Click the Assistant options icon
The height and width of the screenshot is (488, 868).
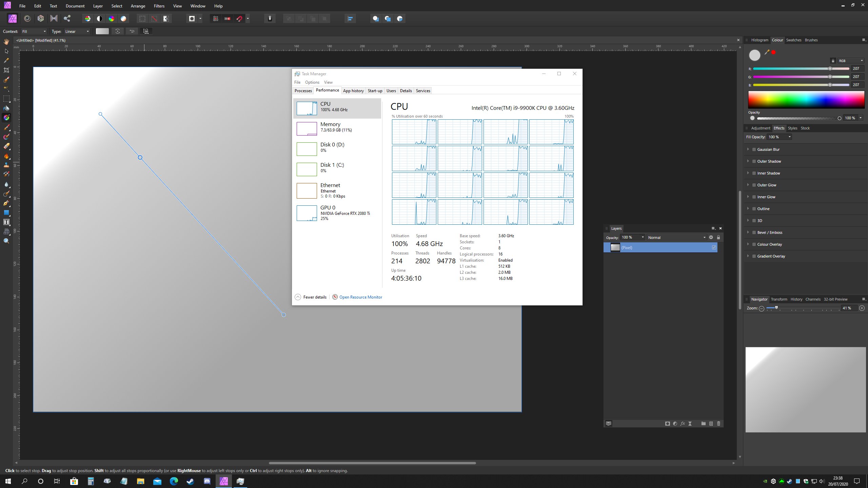click(270, 19)
